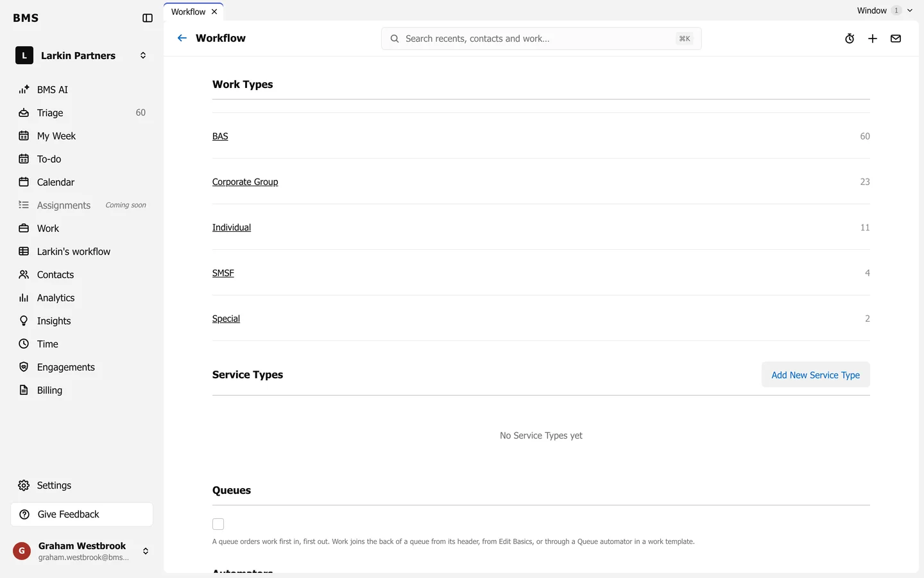Open the Special work type
The width and height of the screenshot is (924, 578).
(226, 319)
